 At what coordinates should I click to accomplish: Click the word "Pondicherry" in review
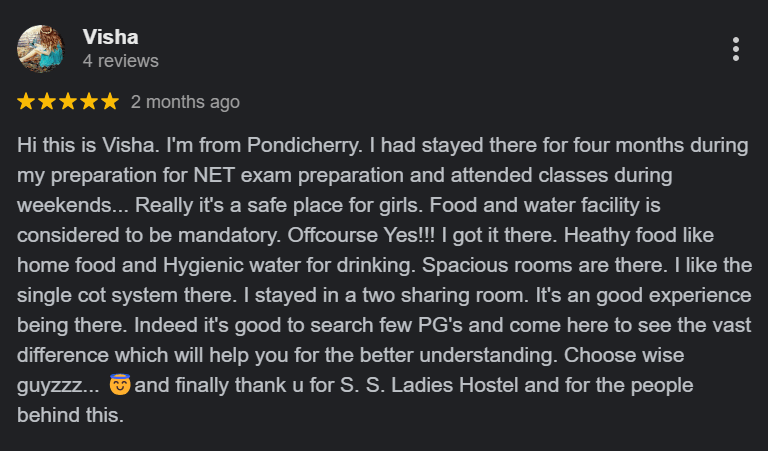pyautogui.click(x=305, y=145)
